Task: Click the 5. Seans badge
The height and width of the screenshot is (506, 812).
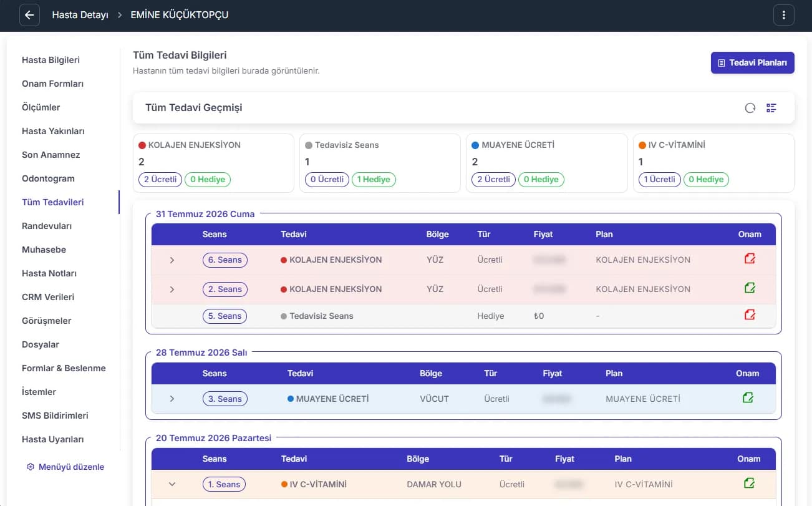Action: click(225, 316)
